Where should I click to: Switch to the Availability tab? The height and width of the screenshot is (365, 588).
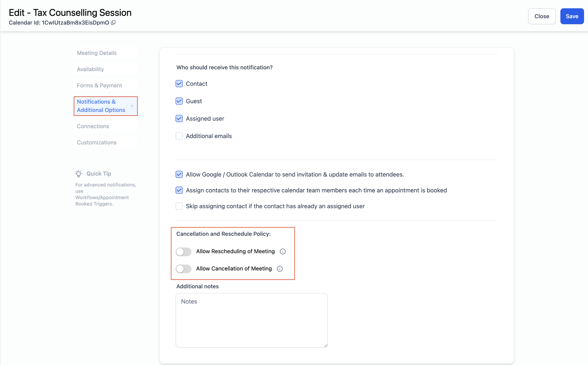point(90,69)
